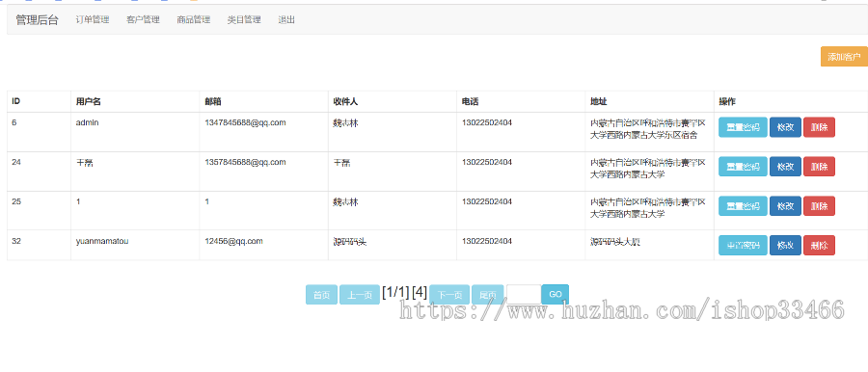Viewport: 868px width, 372px height.
Task: Reset password for user admin
Action: point(743,127)
